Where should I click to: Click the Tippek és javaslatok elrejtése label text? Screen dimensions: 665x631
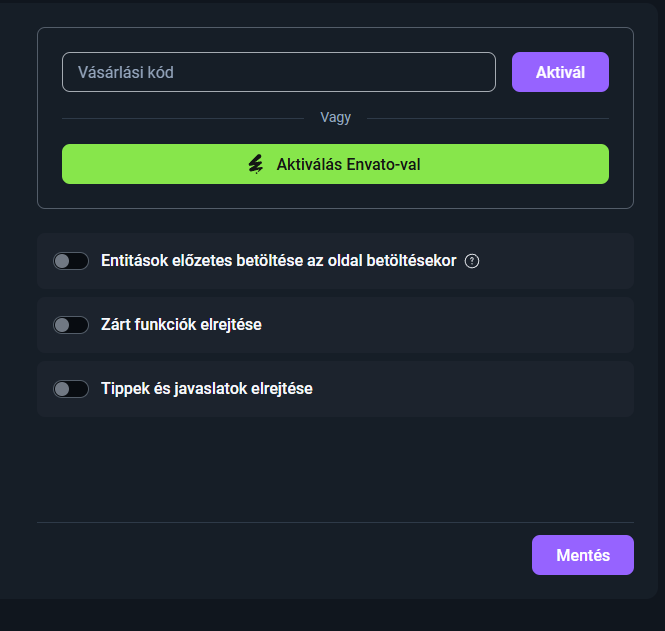[207, 389]
